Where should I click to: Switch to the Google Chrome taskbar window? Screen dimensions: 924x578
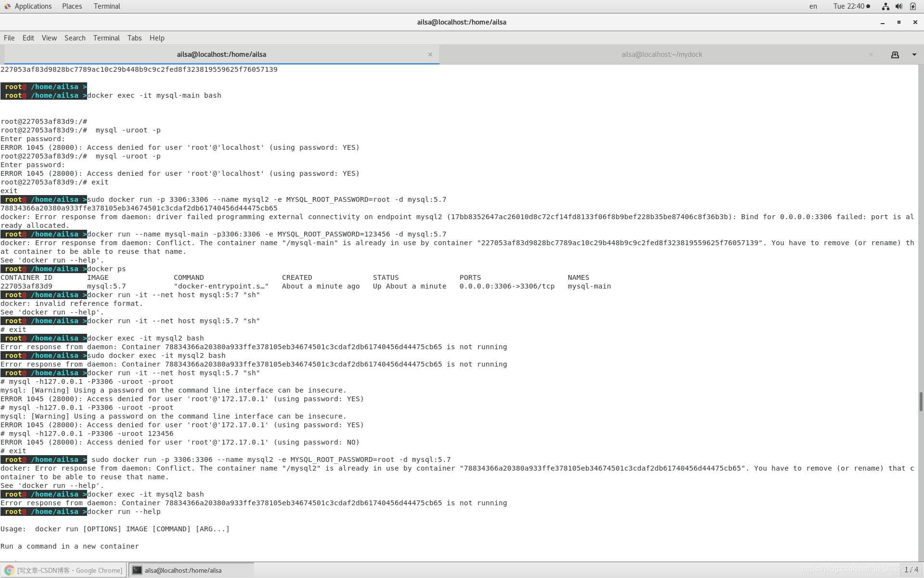[x=64, y=570]
